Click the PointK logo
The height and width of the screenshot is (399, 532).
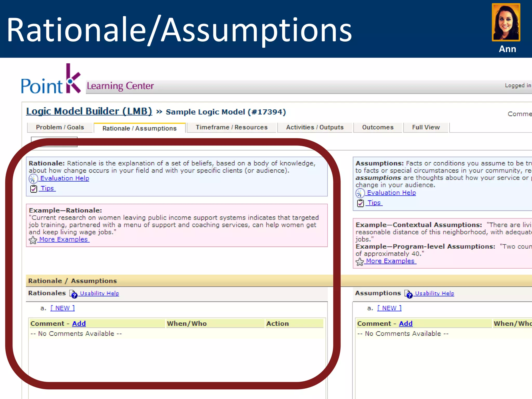[51, 79]
